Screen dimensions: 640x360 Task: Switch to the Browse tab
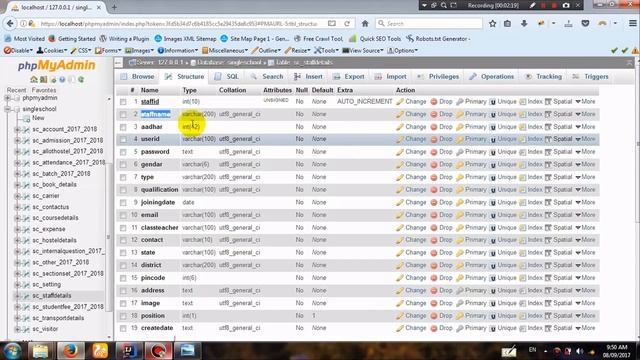[x=138, y=77]
